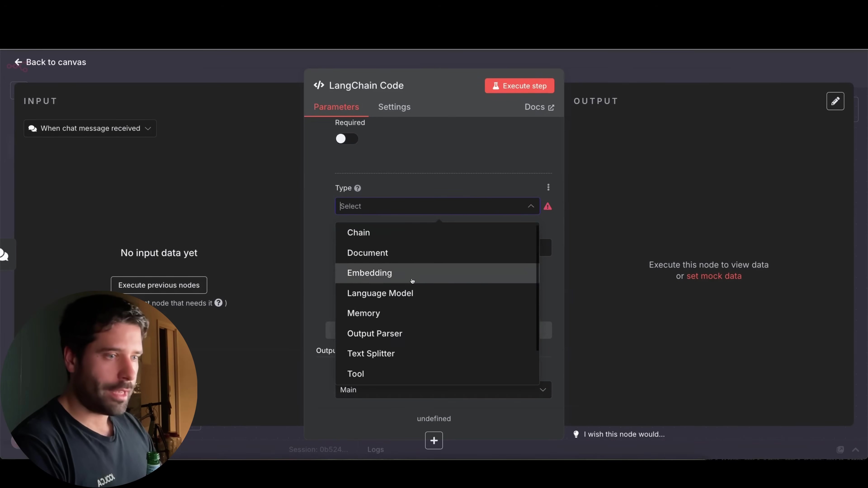
Task: Collapse the Type Select dropdown
Action: 531,206
